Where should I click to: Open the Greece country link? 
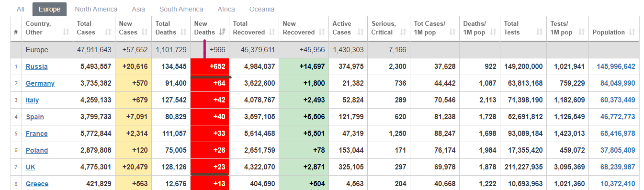(37, 184)
